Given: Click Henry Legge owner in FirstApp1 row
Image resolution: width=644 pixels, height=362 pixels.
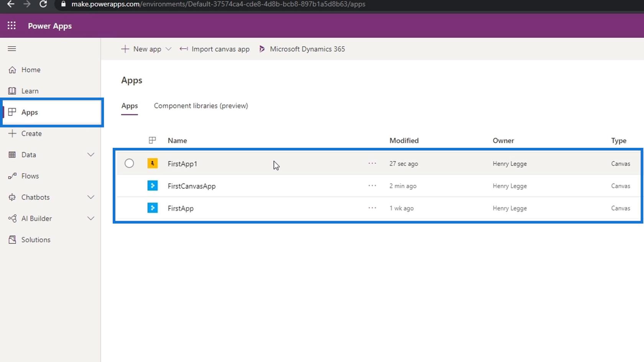Looking at the screenshot, I should 510,164.
